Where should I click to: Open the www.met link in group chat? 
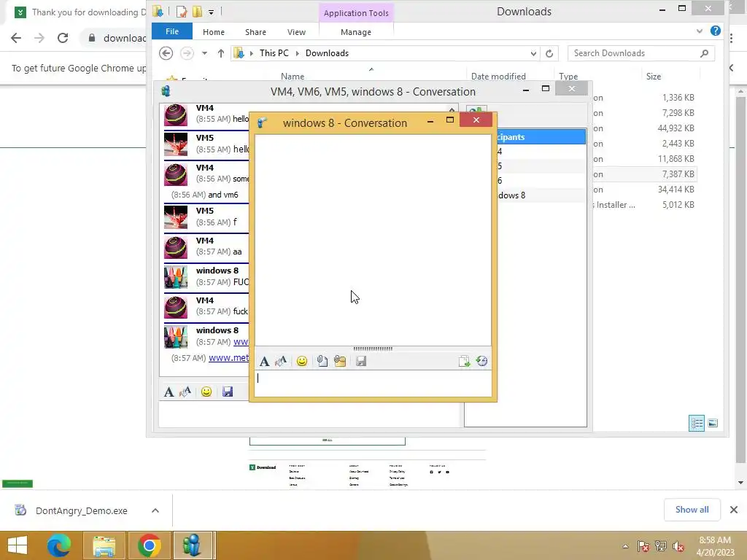coord(228,358)
